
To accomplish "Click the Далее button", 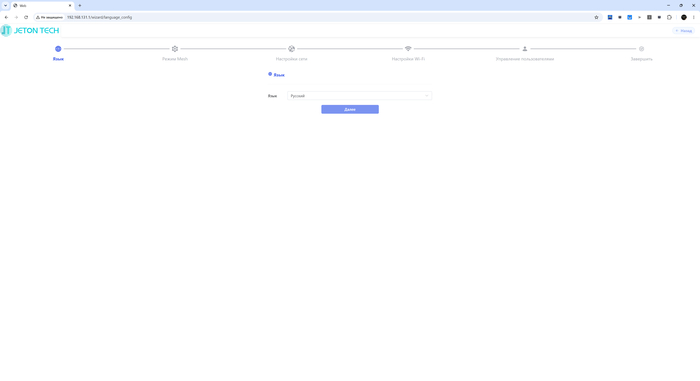I will [x=350, y=109].
